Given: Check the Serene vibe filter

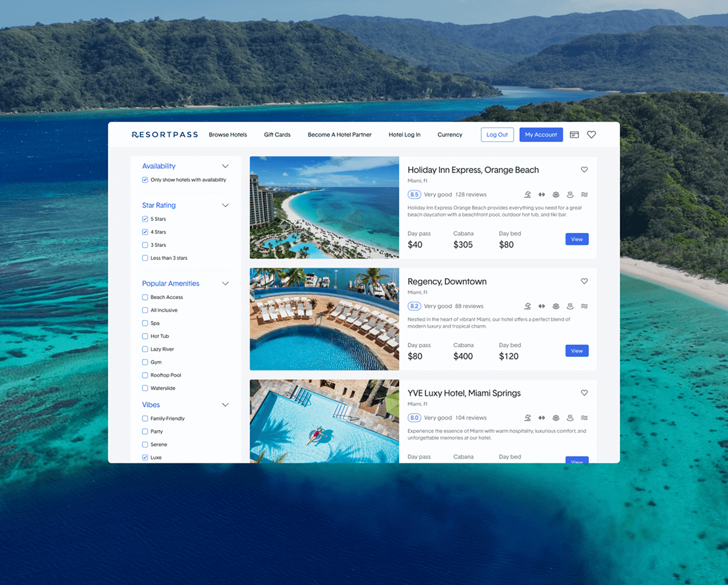Looking at the screenshot, I should pos(145,444).
